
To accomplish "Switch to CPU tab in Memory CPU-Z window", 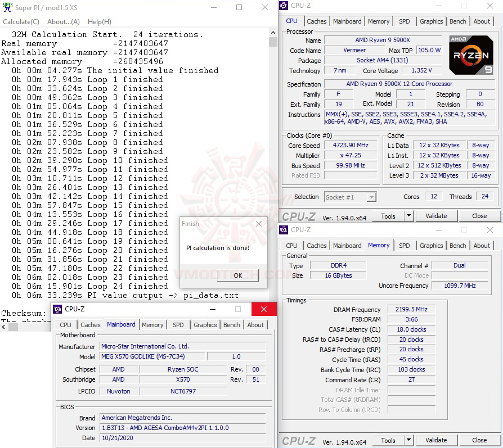I will (291, 246).
